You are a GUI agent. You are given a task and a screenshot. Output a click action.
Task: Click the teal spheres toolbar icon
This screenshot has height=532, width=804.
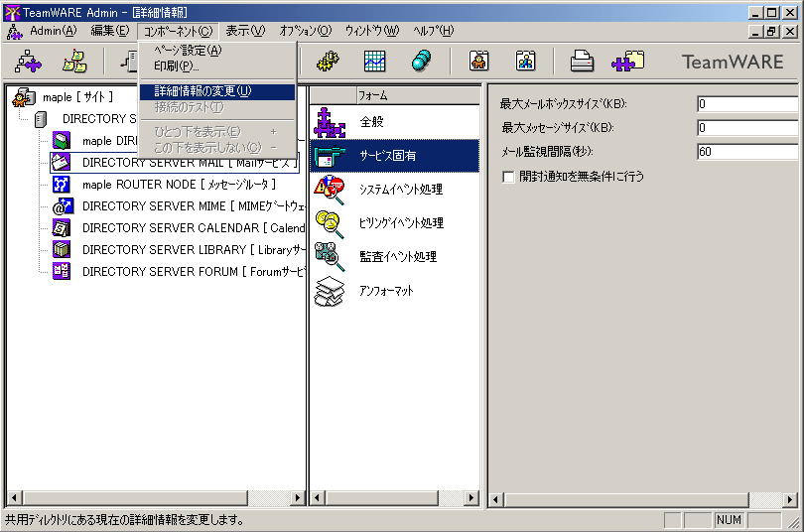[x=421, y=61]
